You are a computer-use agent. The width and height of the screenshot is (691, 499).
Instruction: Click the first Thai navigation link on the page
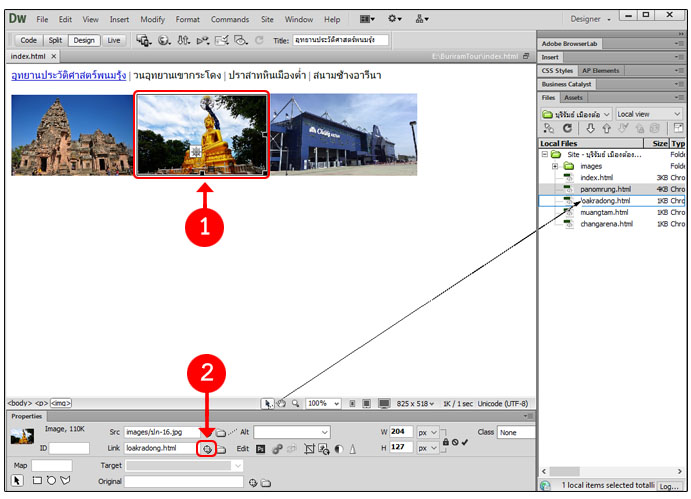pos(67,75)
